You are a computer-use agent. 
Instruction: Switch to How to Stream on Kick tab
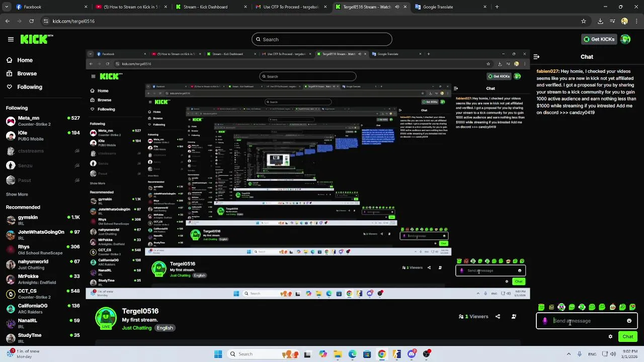[132, 7]
